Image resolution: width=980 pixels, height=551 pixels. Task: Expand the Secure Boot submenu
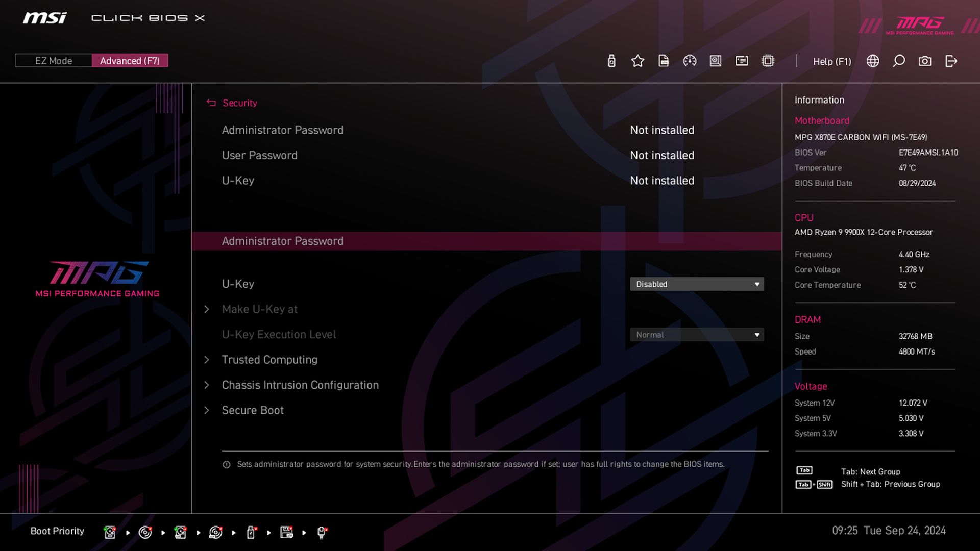tap(252, 410)
